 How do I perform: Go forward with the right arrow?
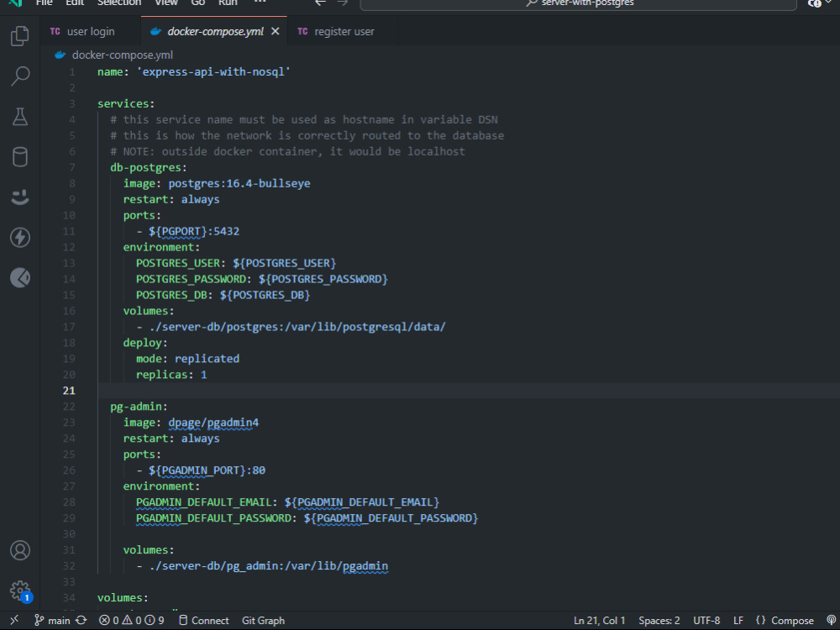(343, 3)
